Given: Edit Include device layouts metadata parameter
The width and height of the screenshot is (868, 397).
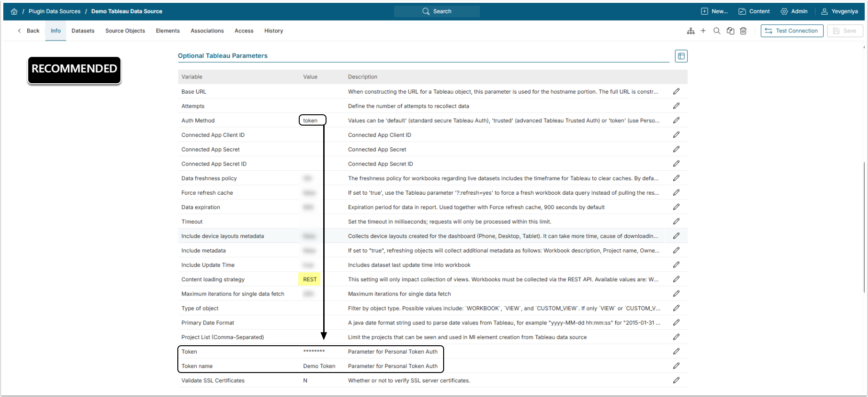Looking at the screenshot, I should coord(676,236).
